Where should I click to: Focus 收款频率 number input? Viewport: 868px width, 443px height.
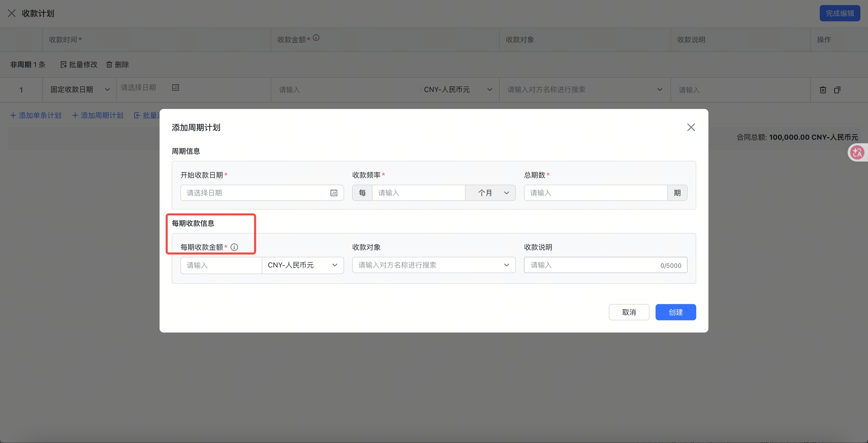(x=418, y=193)
